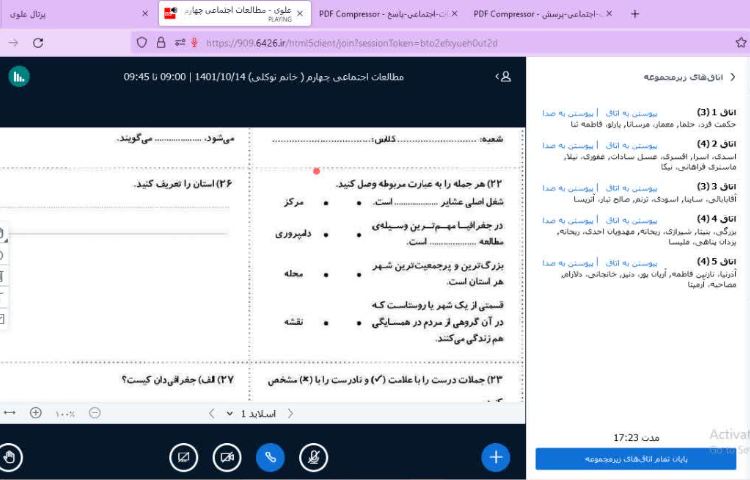
Task: Open the site permissions icon
Action: pyautogui.click(x=180, y=43)
